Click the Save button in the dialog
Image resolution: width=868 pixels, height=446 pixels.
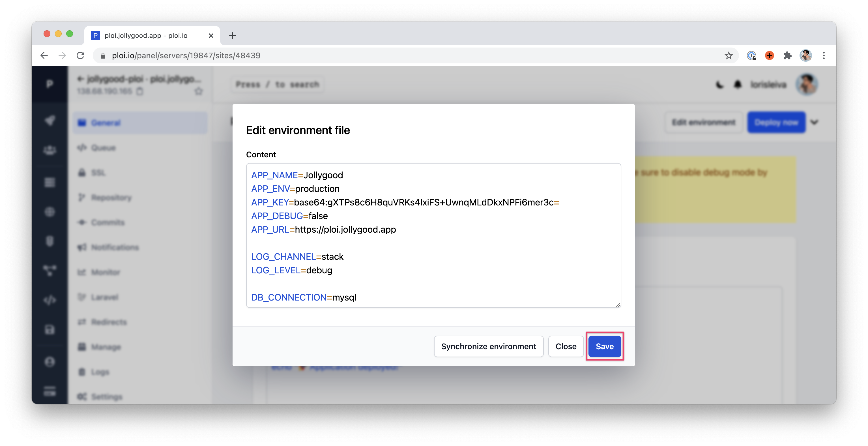(605, 346)
